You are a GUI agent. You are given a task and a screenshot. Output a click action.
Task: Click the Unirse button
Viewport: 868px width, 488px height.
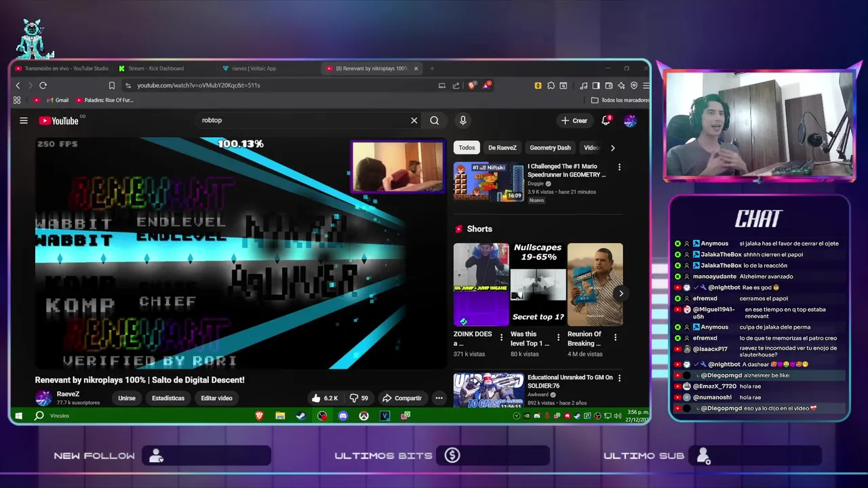(x=127, y=398)
